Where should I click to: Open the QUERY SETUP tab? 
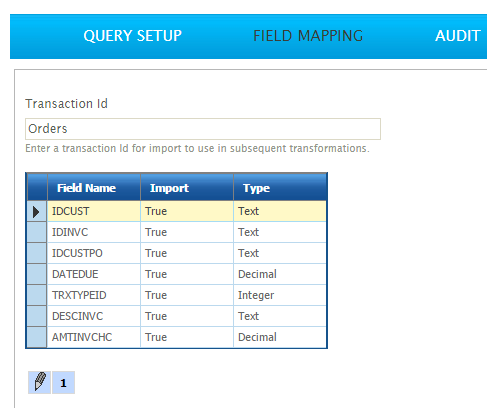click(132, 36)
